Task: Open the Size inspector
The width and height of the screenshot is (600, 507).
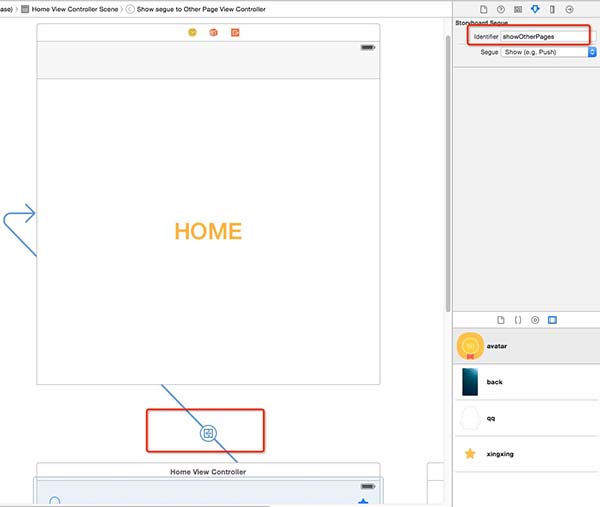Action: coord(552,9)
